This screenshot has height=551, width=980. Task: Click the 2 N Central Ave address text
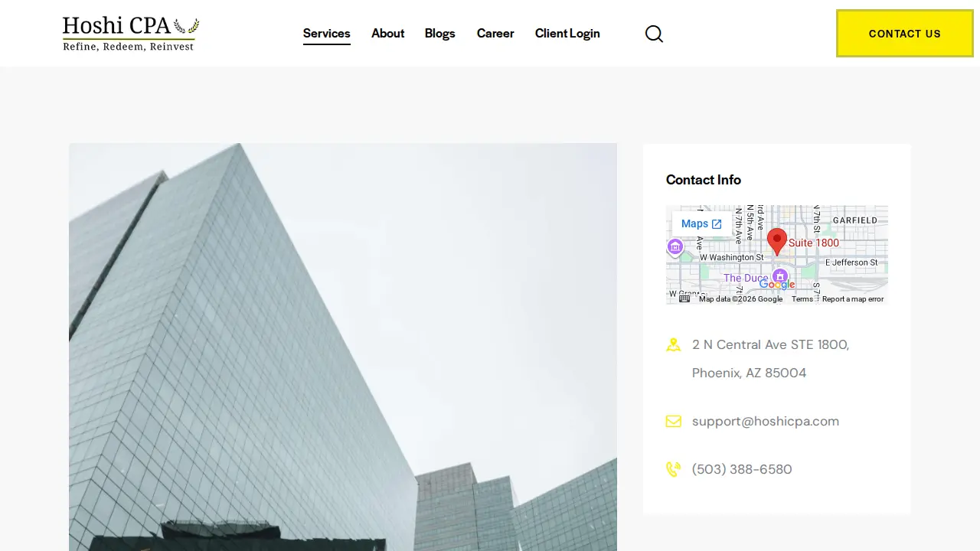pyautogui.click(x=771, y=345)
